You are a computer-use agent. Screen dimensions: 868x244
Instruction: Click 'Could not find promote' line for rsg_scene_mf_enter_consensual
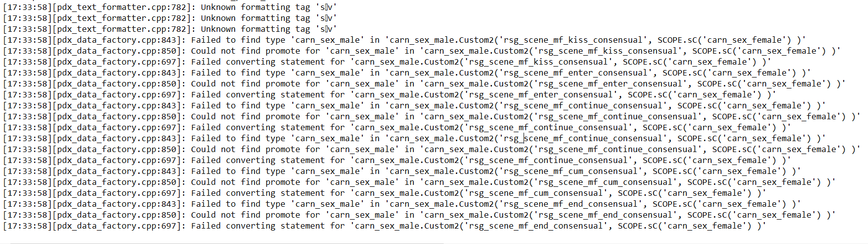(424, 83)
